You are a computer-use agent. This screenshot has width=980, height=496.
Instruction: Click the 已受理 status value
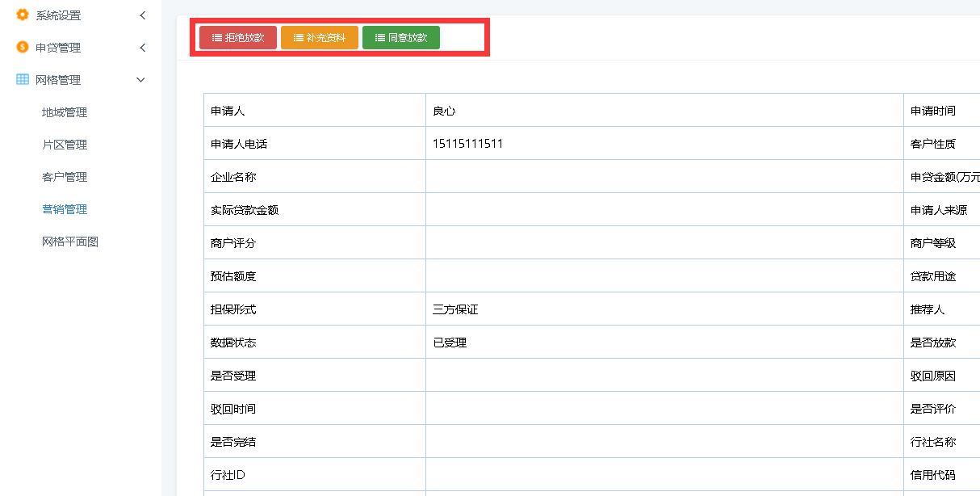pos(450,343)
